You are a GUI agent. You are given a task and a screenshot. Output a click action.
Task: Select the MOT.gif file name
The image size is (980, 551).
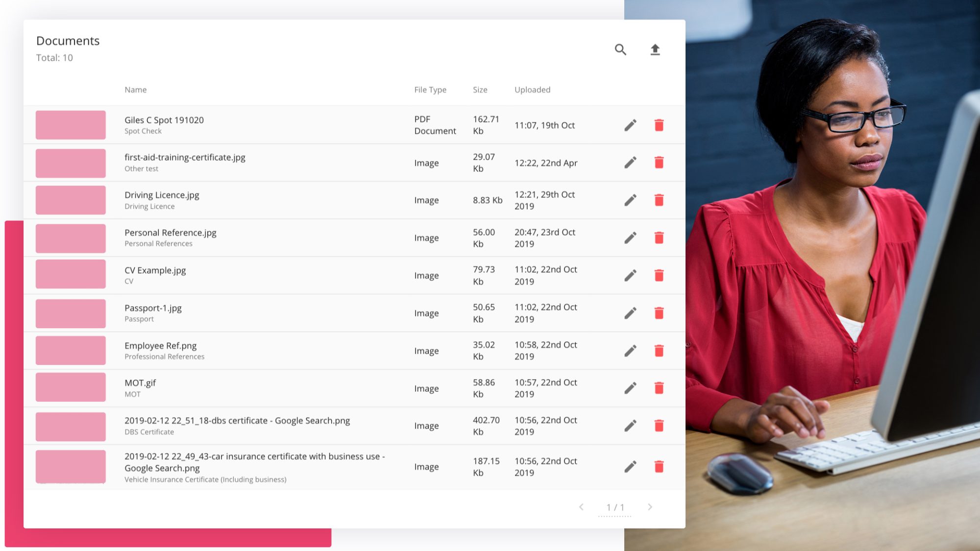coord(140,383)
